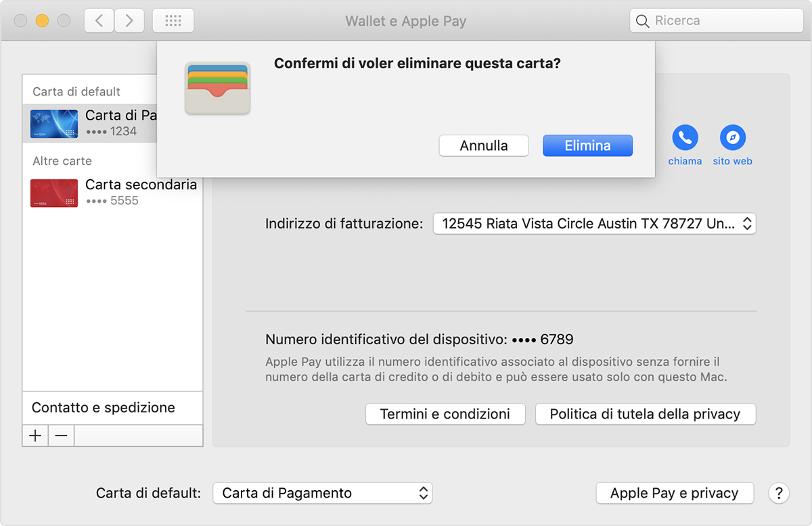The image size is (812, 526).
Task: Click the yellow minimize window button
Action: [x=42, y=21]
